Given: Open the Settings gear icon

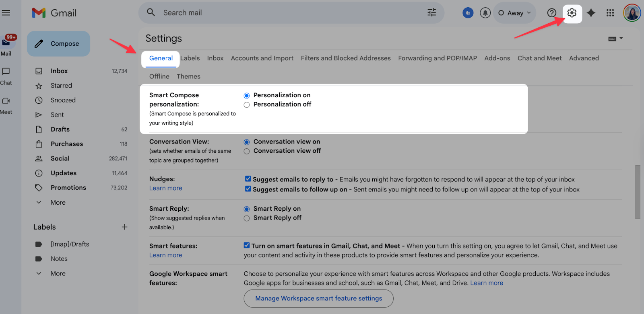Looking at the screenshot, I should pyautogui.click(x=572, y=13).
